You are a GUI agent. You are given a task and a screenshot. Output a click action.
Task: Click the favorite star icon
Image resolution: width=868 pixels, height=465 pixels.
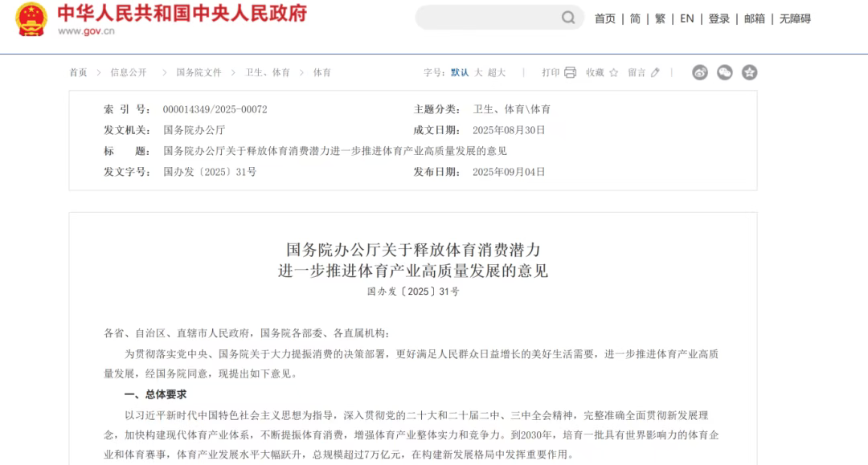coord(614,72)
